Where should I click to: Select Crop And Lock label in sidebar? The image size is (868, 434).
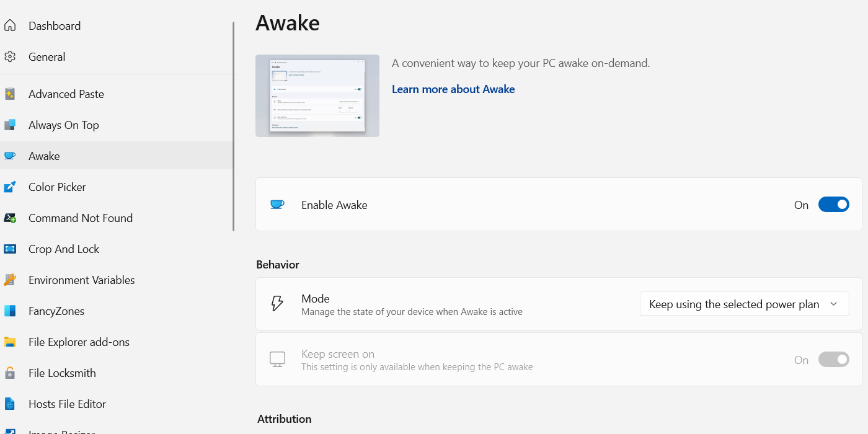[x=64, y=249]
